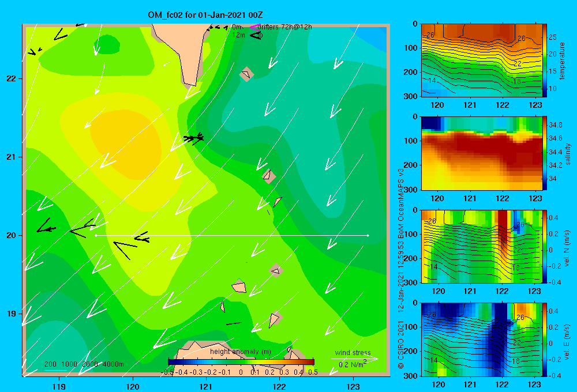The width and height of the screenshot is (577, 392).
Task: Click the magenta drifter arrow in the legend
Action: (x=254, y=27)
